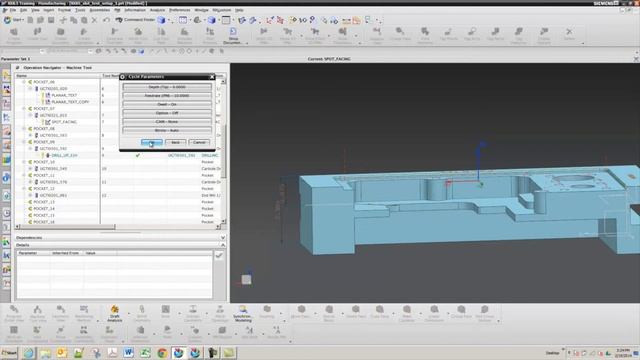Open dropdown arrow beside Draft Analysis
Screen dimensions: 640x360
129,313
